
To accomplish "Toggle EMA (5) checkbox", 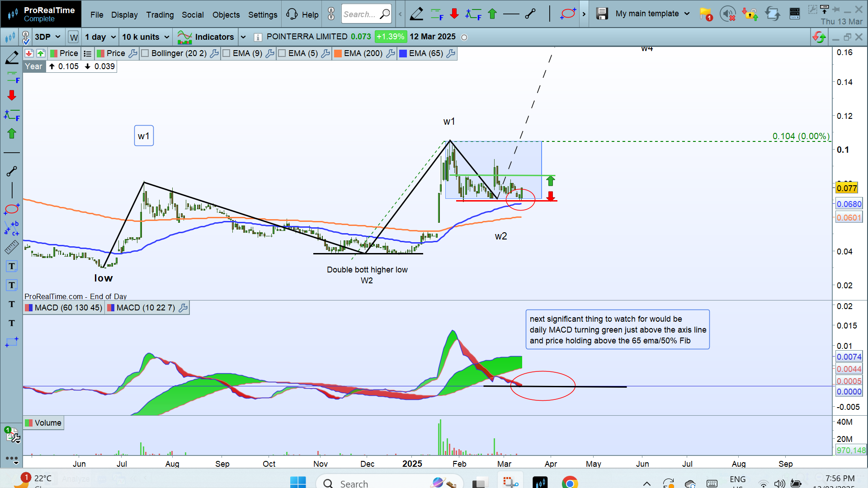I will click(282, 53).
